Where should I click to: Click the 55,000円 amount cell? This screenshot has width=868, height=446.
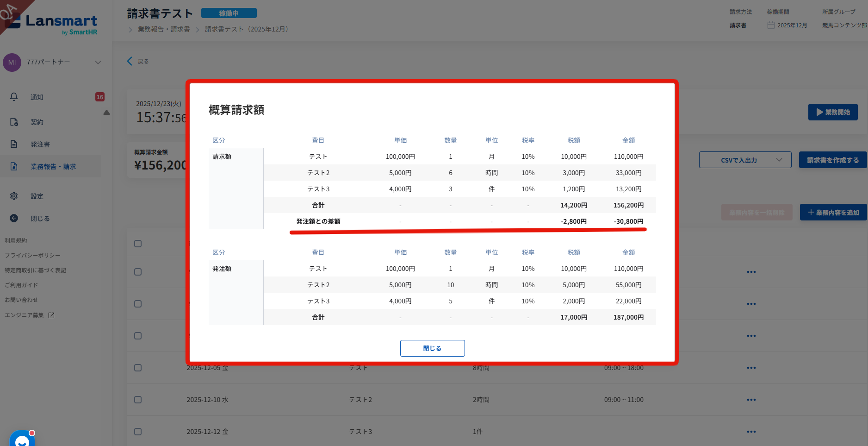point(628,285)
